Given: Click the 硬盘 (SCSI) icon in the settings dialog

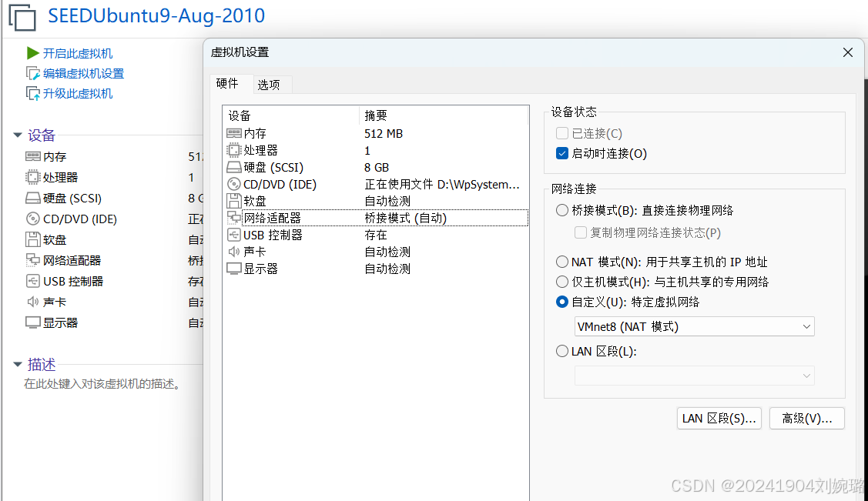Looking at the screenshot, I should coord(234,167).
